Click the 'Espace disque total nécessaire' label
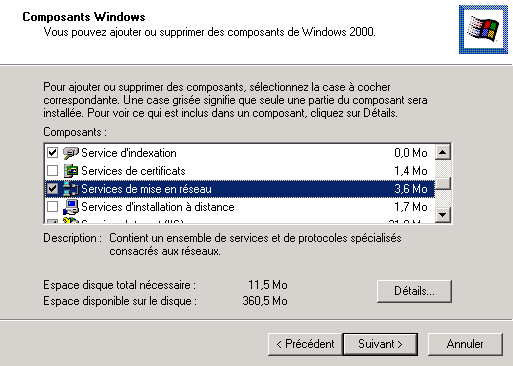 [119, 285]
